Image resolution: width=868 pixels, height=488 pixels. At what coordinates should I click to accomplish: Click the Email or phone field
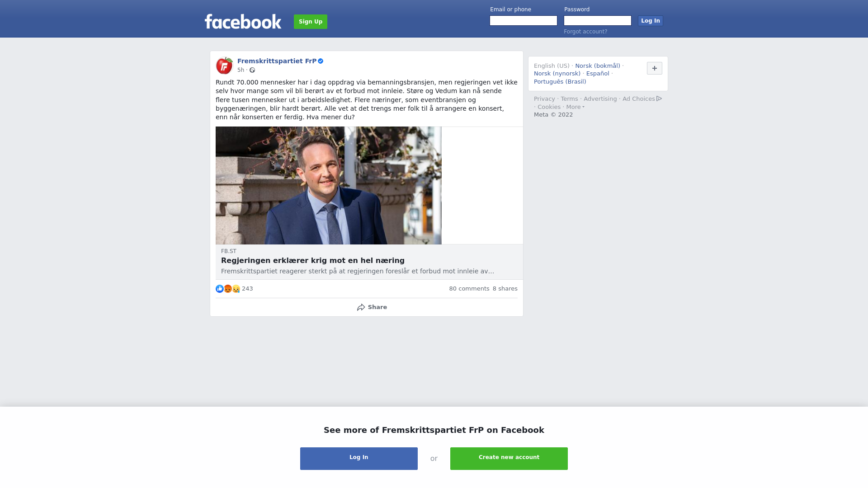click(524, 21)
